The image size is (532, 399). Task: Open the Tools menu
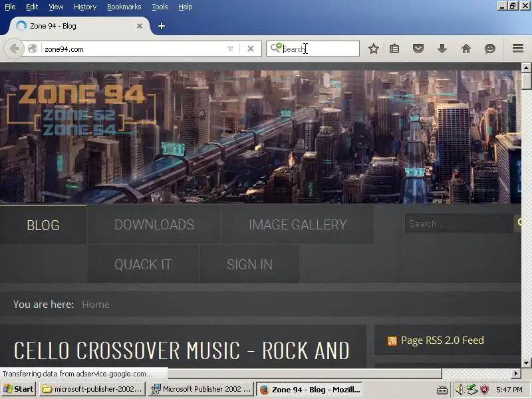[160, 7]
